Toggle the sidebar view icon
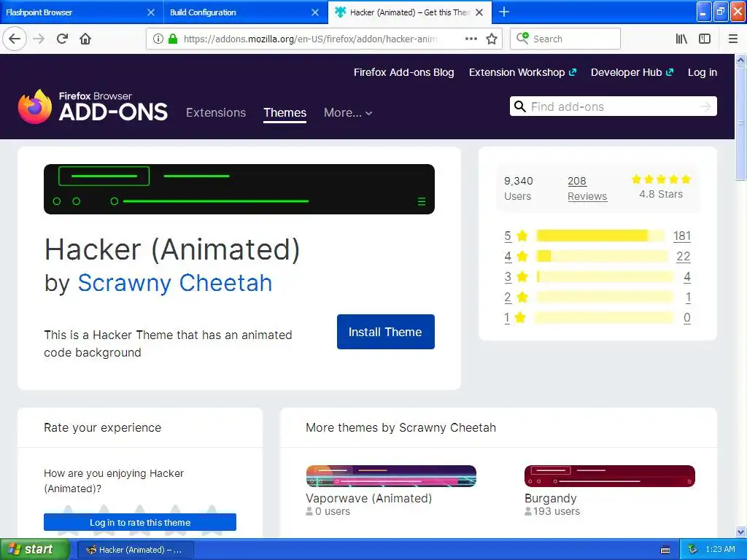The height and width of the screenshot is (560, 747). click(x=705, y=39)
